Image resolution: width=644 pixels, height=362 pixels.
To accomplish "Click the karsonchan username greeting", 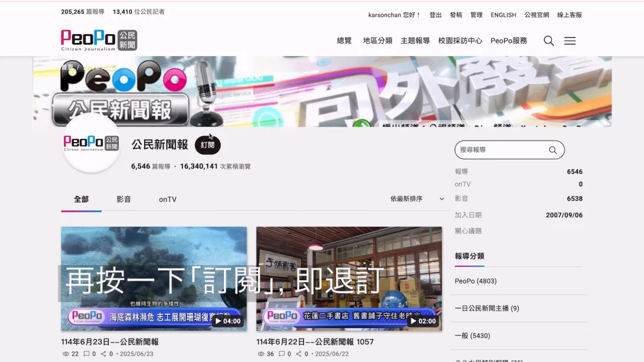I will (x=394, y=15).
